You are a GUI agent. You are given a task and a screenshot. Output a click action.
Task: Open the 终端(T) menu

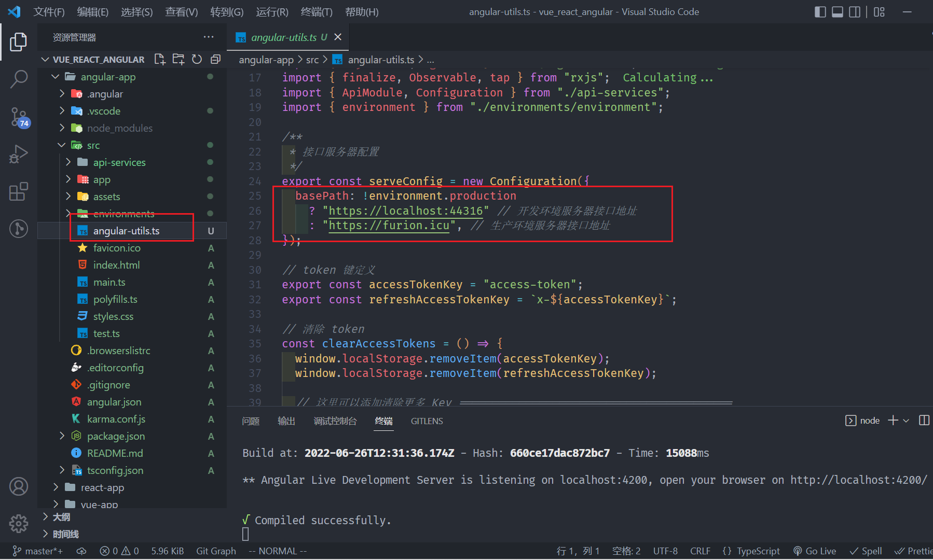[317, 12]
